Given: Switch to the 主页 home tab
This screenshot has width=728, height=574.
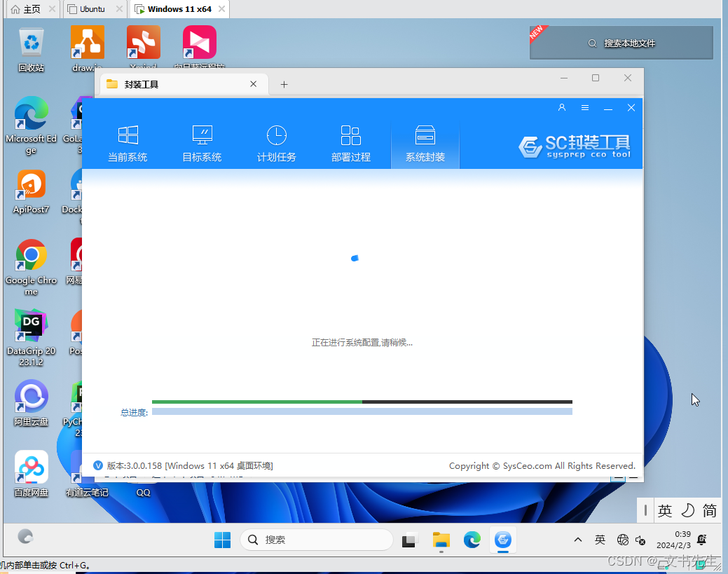Looking at the screenshot, I should tap(32, 9).
